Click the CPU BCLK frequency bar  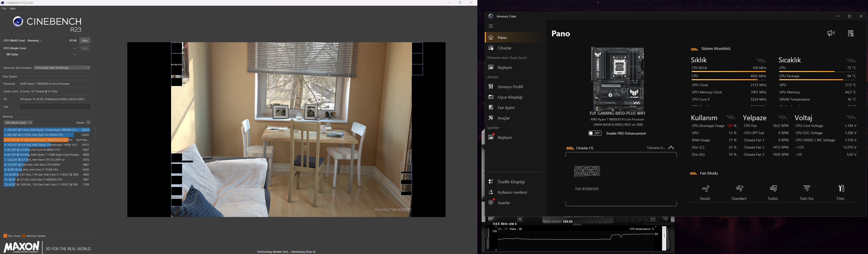pos(729,72)
